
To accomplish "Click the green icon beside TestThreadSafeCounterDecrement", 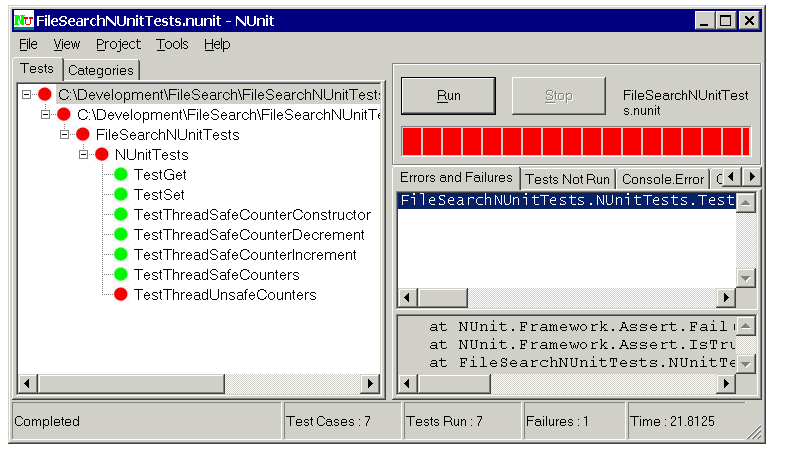I will 120,235.
